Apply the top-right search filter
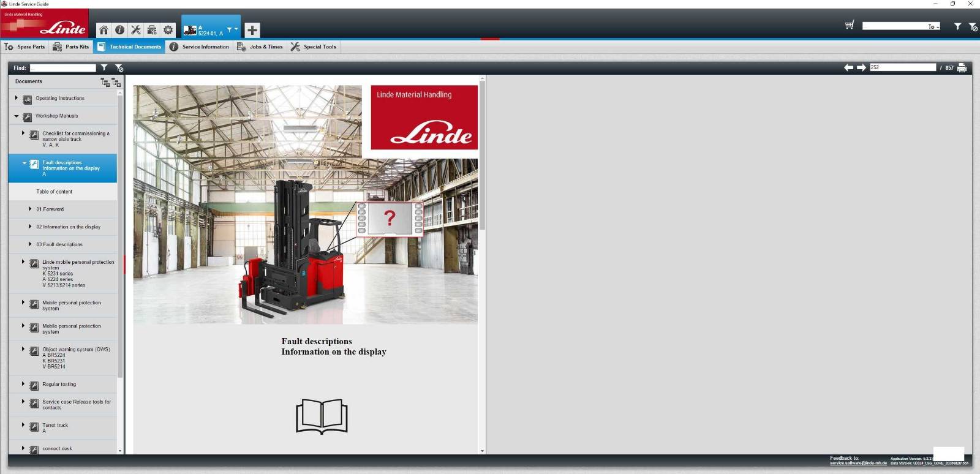This screenshot has width=980, height=474. point(957,26)
